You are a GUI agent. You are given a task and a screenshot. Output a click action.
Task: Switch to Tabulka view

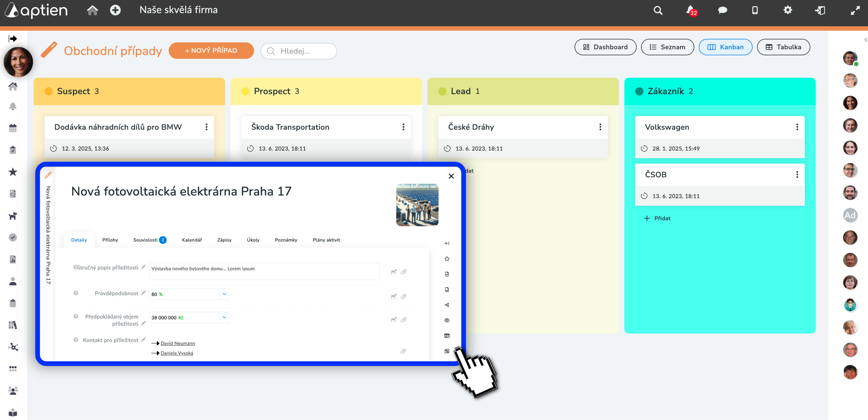point(783,47)
